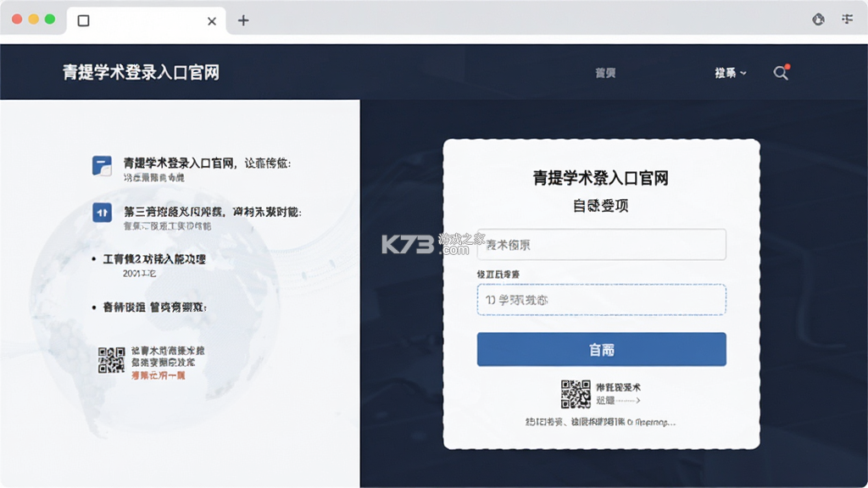Screen dimensions: 868x488
Task: Click the blue login button in the card
Action: point(601,349)
